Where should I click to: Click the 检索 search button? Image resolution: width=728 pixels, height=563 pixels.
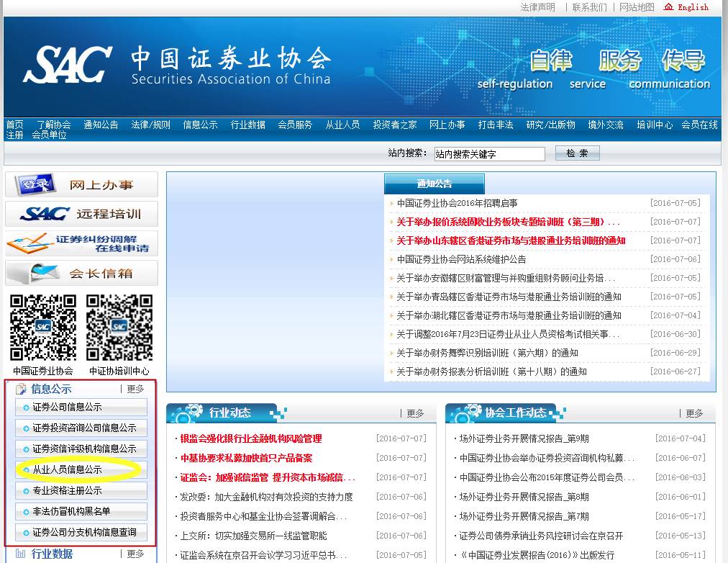[577, 153]
